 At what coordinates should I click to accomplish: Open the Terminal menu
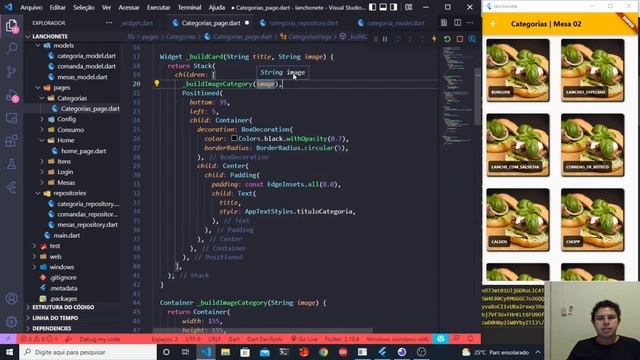point(189,7)
